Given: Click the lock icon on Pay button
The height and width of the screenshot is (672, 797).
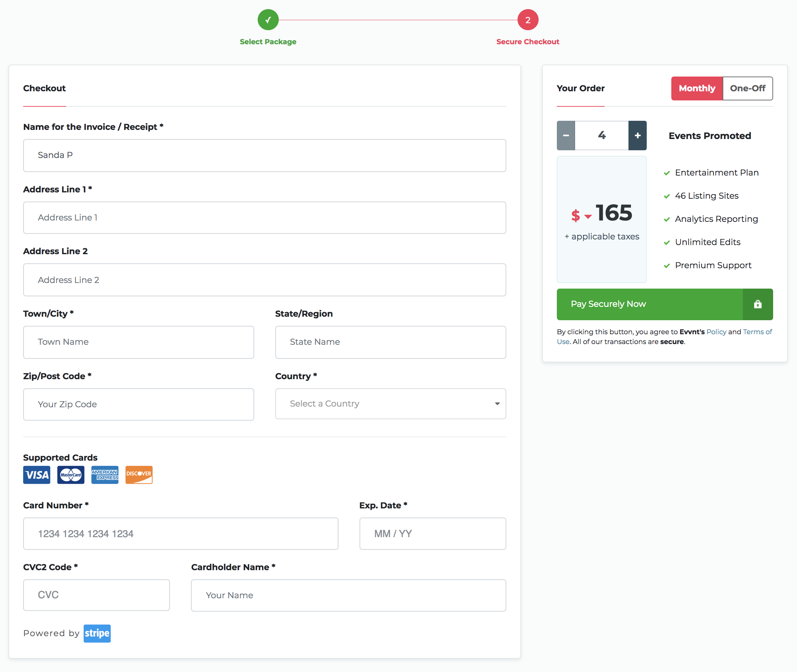Looking at the screenshot, I should coord(757,304).
